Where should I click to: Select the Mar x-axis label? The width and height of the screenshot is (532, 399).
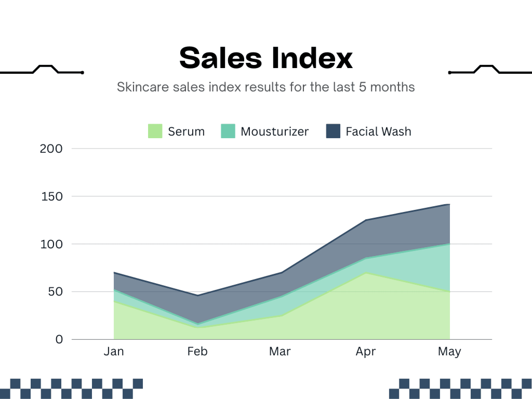pos(280,351)
